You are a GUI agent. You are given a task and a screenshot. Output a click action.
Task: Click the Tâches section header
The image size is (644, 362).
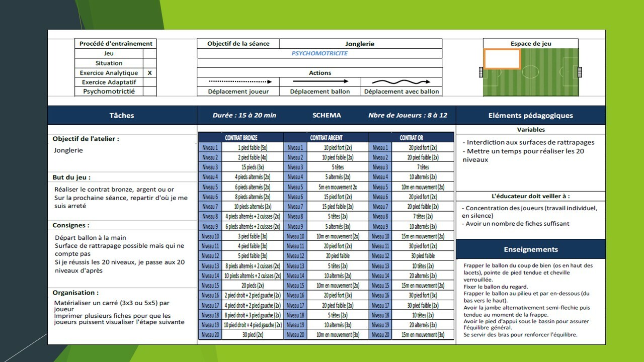[122, 116]
